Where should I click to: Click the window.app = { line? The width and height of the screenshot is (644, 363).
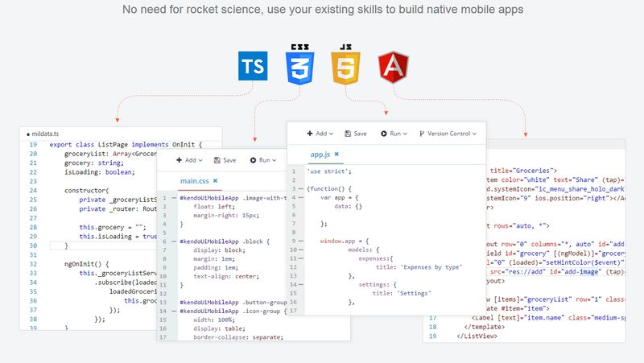click(x=345, y=241)
